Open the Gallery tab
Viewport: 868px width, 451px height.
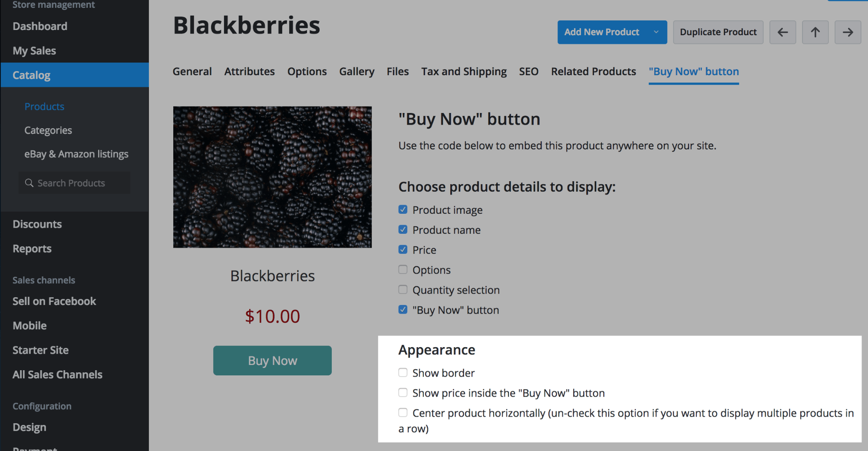point(356,72)
